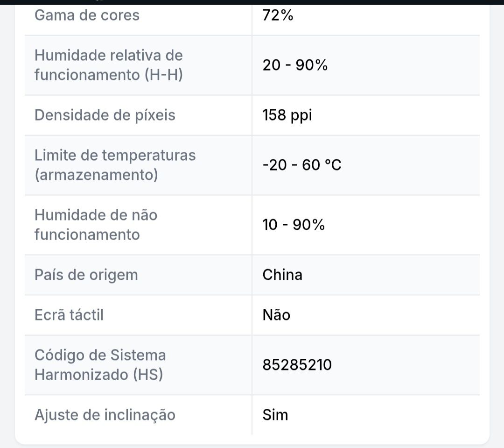Select the Gama de cores label
Screen dimensions: 504x448
87,15
